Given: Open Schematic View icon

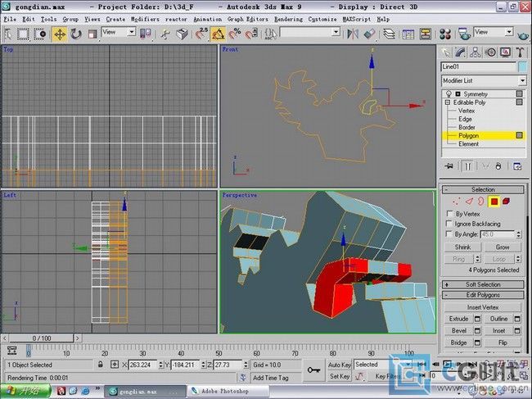Looking at the screenshot, I should tap(425, 34).
